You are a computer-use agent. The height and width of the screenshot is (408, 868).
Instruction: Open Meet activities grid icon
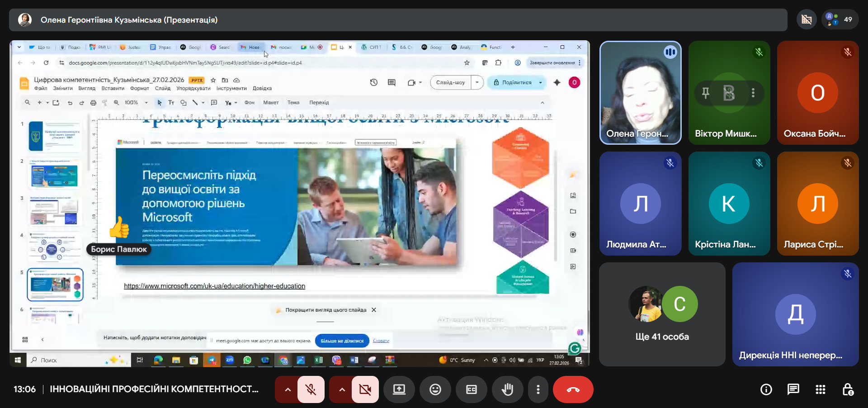coord(821,389)
